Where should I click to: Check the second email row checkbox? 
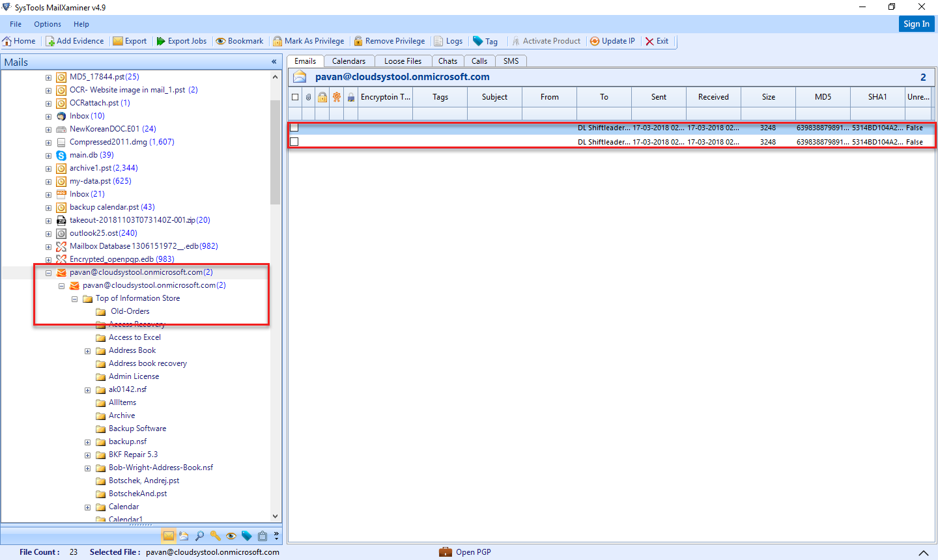(294, 141)
